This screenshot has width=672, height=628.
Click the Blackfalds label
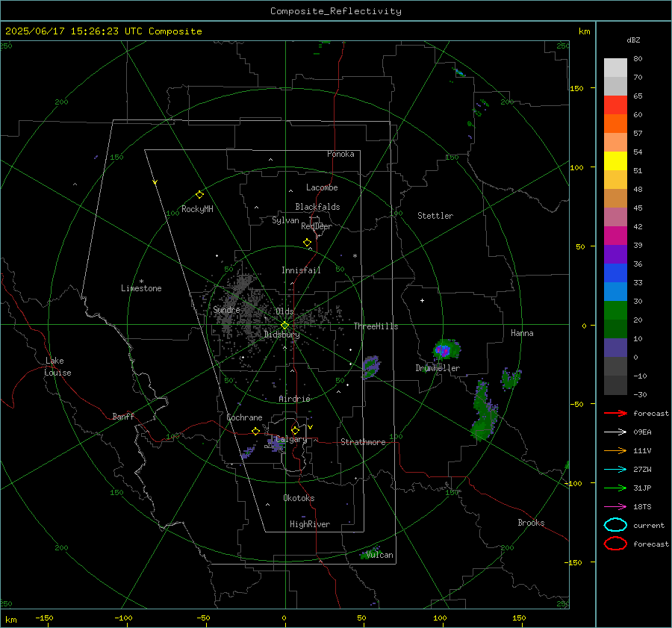point(317,207)
